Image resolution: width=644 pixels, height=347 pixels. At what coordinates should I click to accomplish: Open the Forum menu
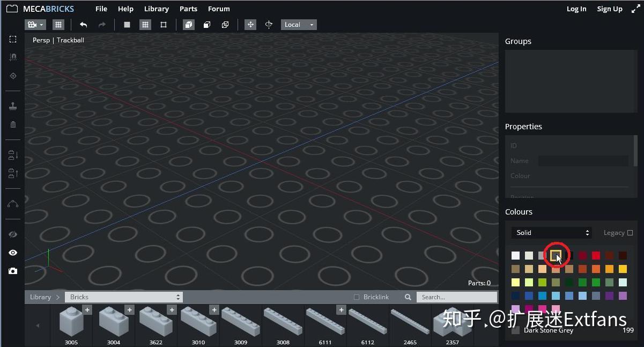219,9
